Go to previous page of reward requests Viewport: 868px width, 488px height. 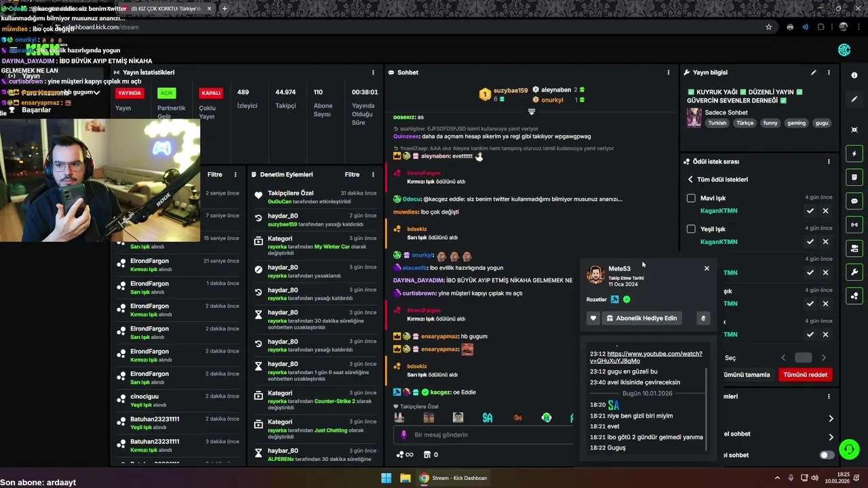coord(783,358)
